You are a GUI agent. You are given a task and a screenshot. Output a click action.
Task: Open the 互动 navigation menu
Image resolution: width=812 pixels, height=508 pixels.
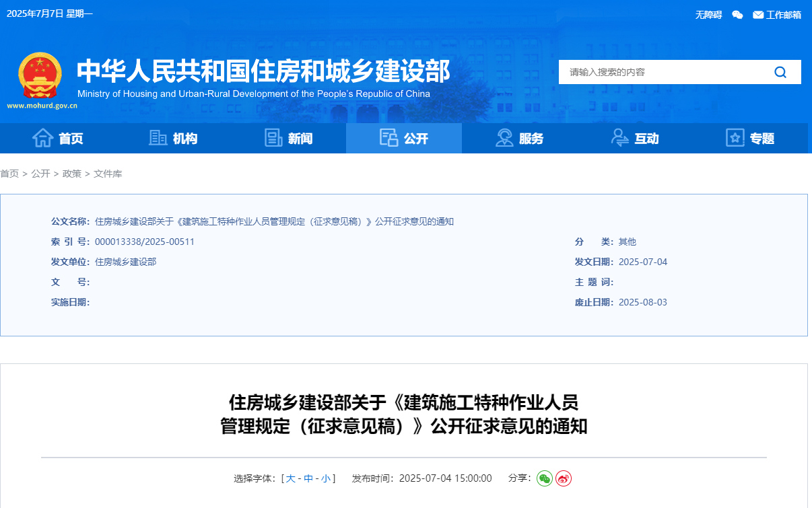(635, 138)
